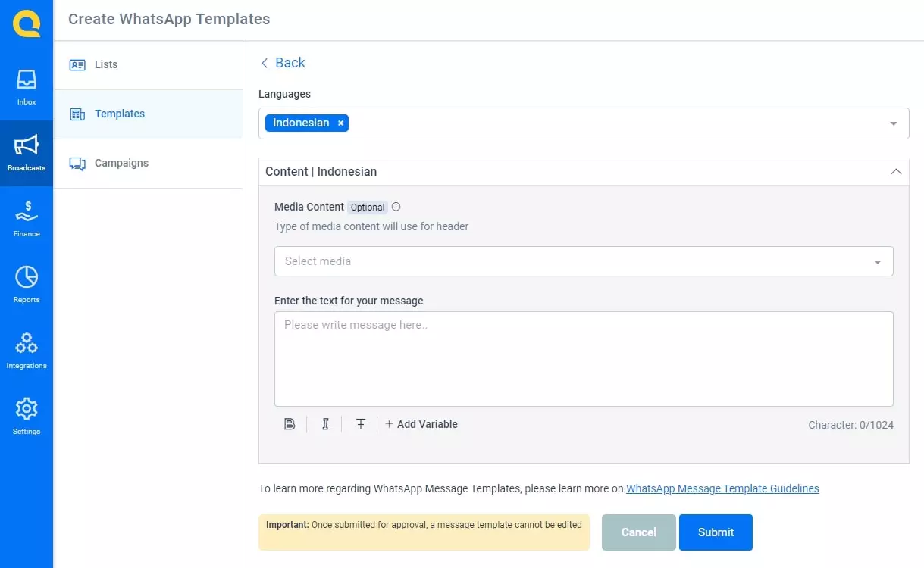Open the Lists menu item
This screenshot has height=568, width=924.
(x=149, y=65)
